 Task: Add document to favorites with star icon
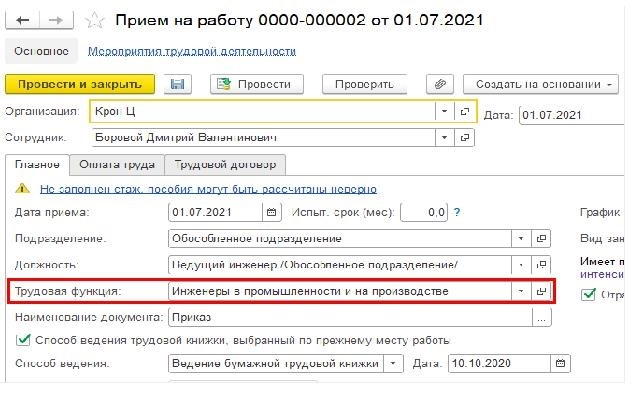(x=95, y=20)
